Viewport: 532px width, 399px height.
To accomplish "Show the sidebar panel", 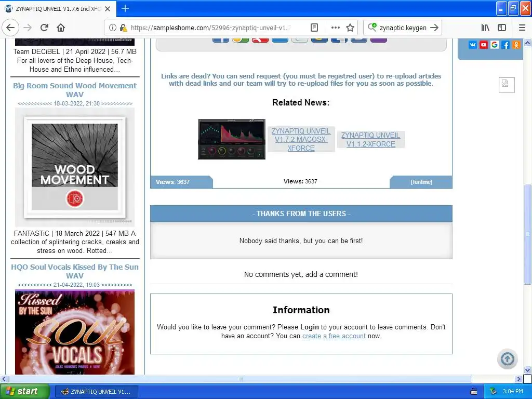I will (x=502, y=28).
